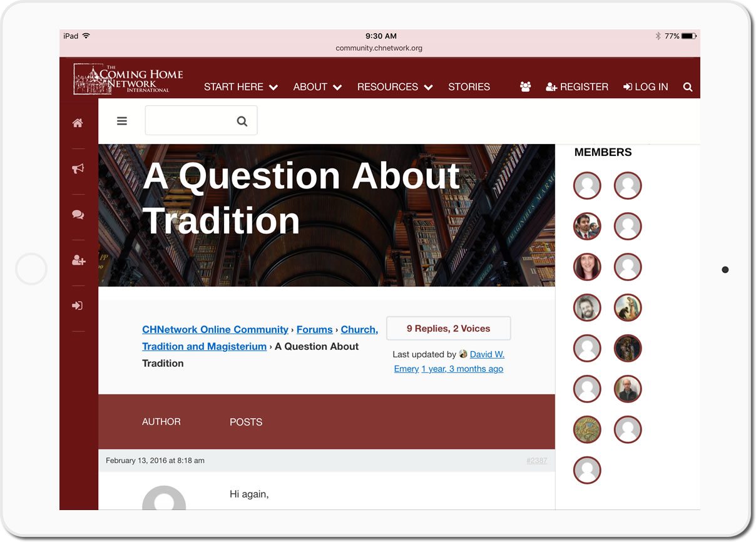This screenshot has width=756, height=542.
Task: Click the '9 Replies, 2 Voices' button
Action: [449, 329]
